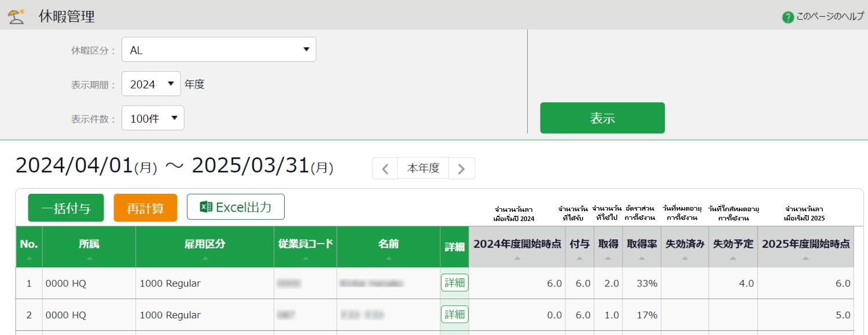Sort by 従業員コード column header
868x335 pixels.
306,246
